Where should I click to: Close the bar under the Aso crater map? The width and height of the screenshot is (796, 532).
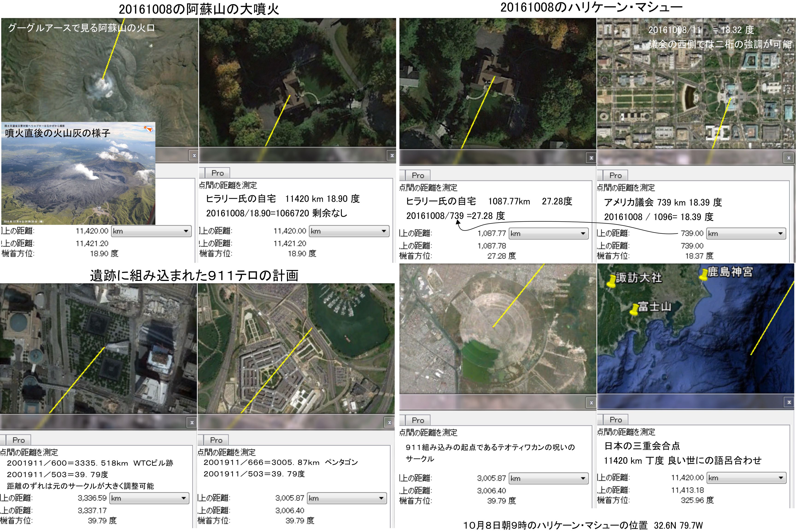(x=194, y=156)
